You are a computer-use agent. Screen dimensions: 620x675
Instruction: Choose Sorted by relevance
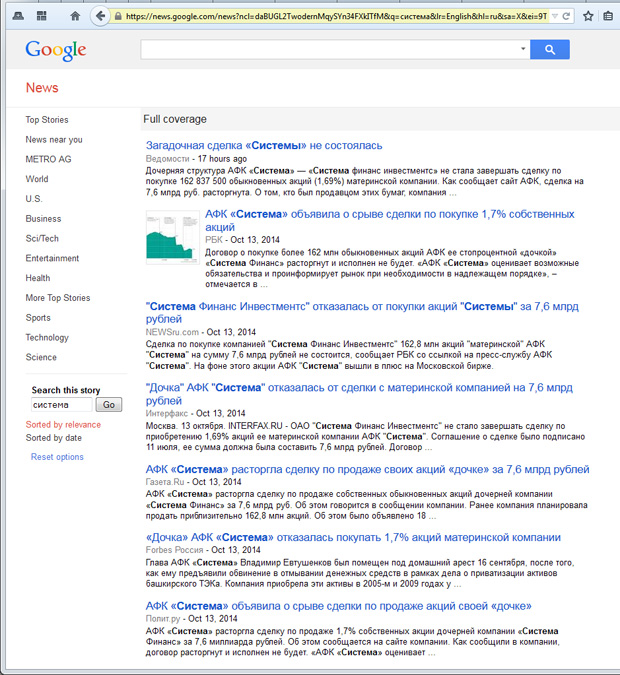[63, 424]
